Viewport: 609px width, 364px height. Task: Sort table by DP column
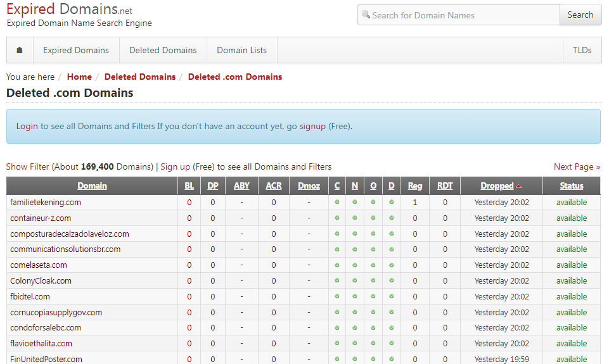click(x=213, y=186)
